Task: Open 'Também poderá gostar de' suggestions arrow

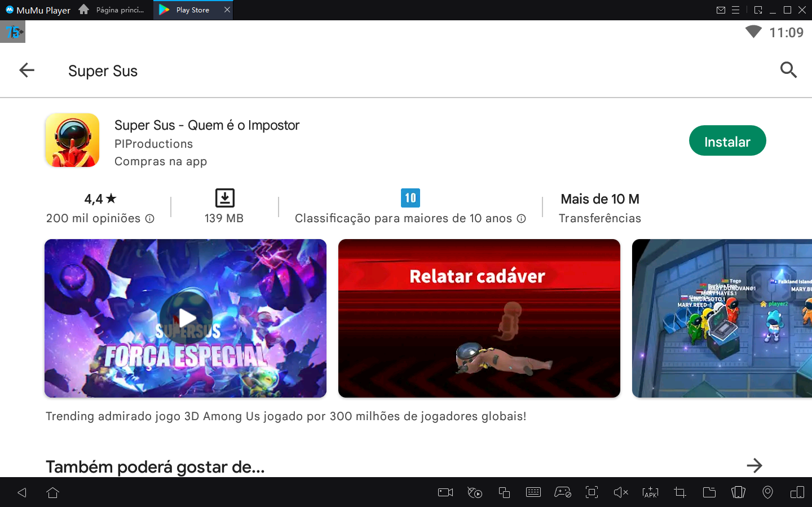Action: (754, 466)
